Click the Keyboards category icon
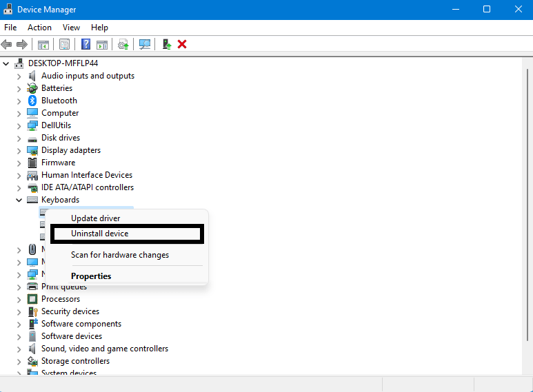This screenshot has height=392, width=533. click(32, 200)
